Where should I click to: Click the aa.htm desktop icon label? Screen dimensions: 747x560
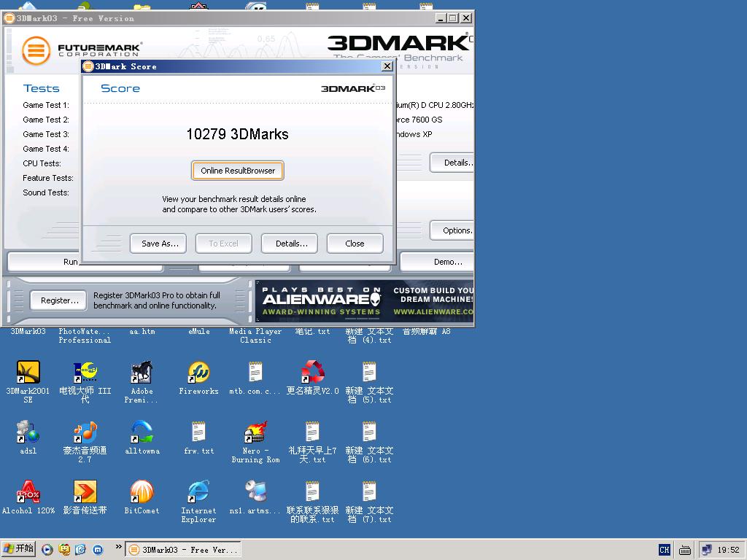pyautogui.click(x=142, y=332)
